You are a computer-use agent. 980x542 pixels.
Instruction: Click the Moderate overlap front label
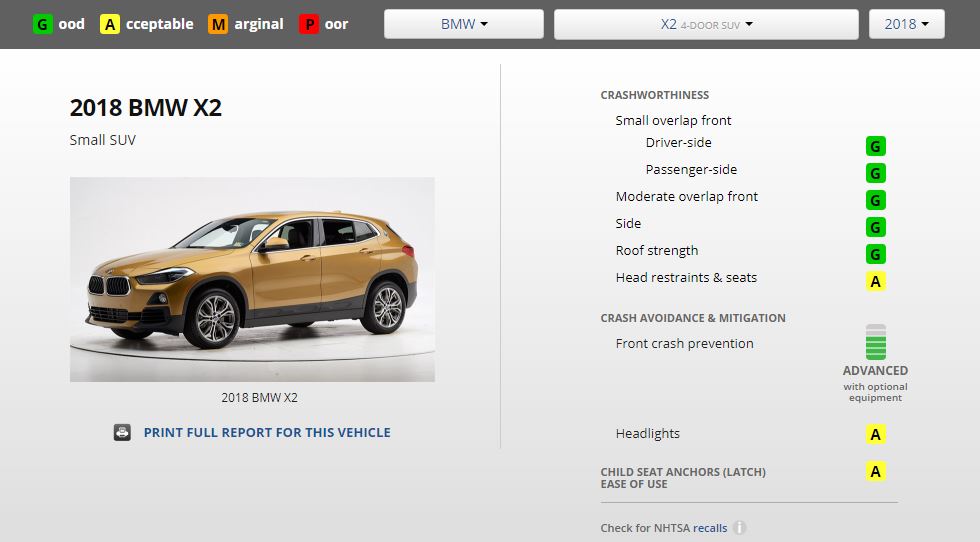[686, 196]
